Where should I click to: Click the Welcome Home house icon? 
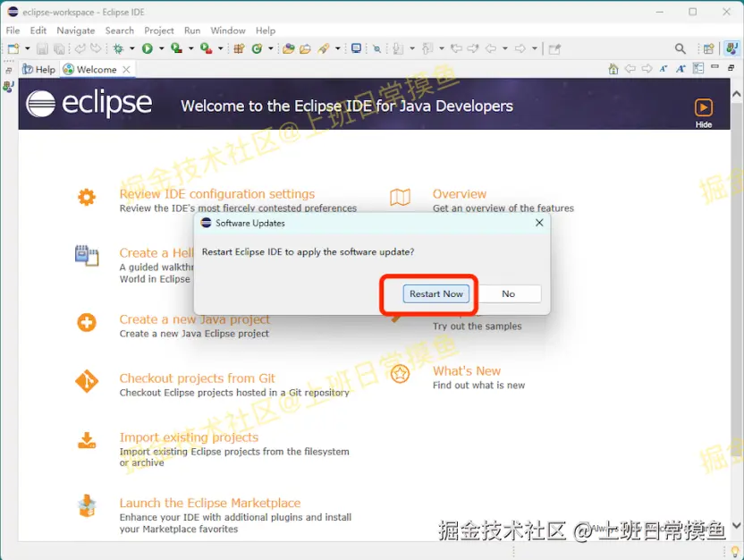pyautogui.click(x=613, y=69)
